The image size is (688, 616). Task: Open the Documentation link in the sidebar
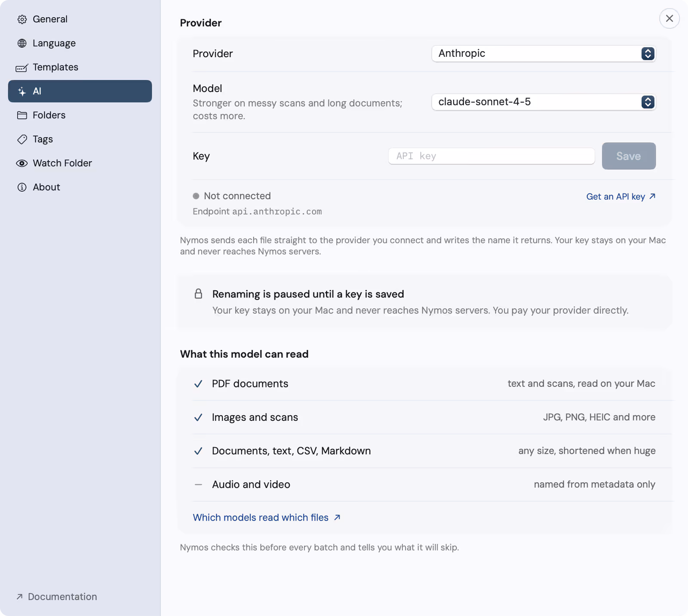(x=56, y=597)
